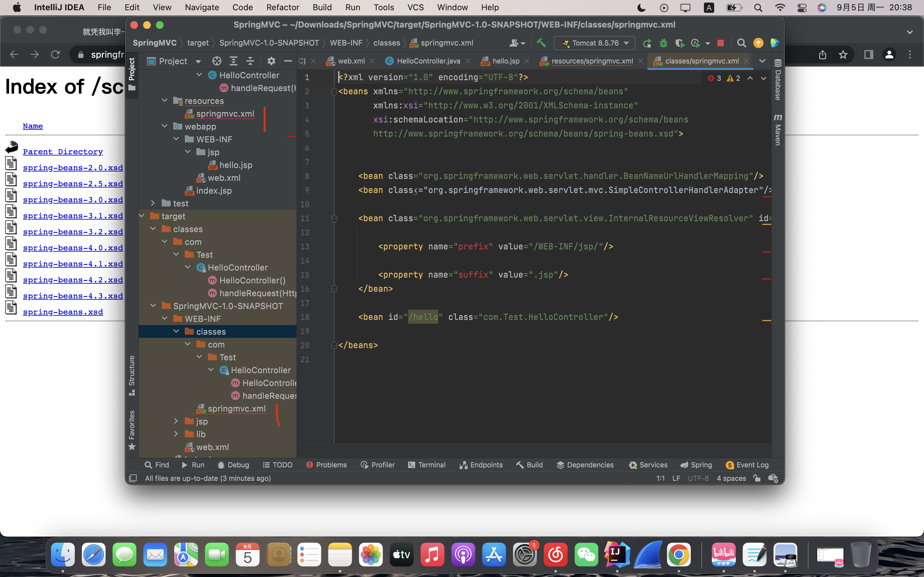Select hello.jsp in project tree

pyautogui.click(x=235, y=165)
